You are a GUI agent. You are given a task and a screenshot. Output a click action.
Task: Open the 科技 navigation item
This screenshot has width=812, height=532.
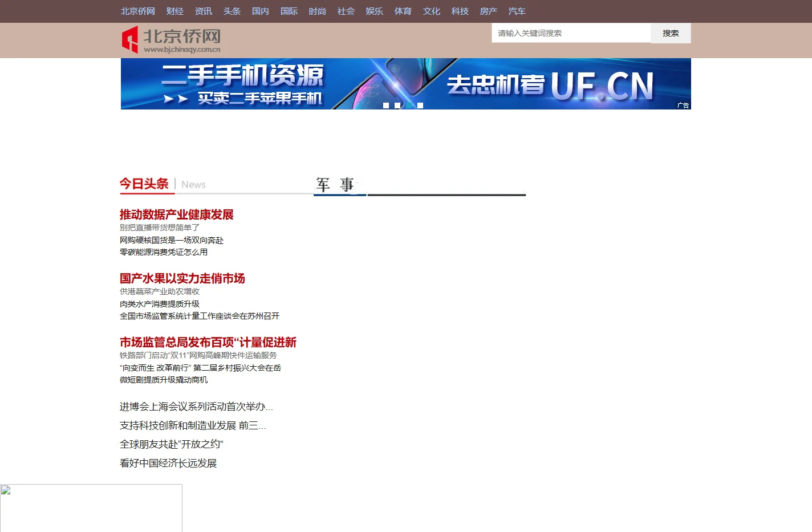[x=460, y=11]
